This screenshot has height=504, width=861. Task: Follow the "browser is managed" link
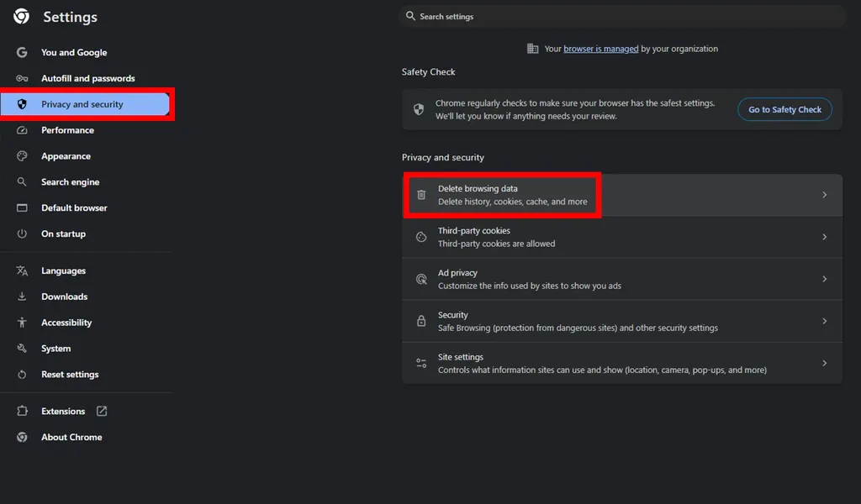pyautogui.click(x=600, y=49)
